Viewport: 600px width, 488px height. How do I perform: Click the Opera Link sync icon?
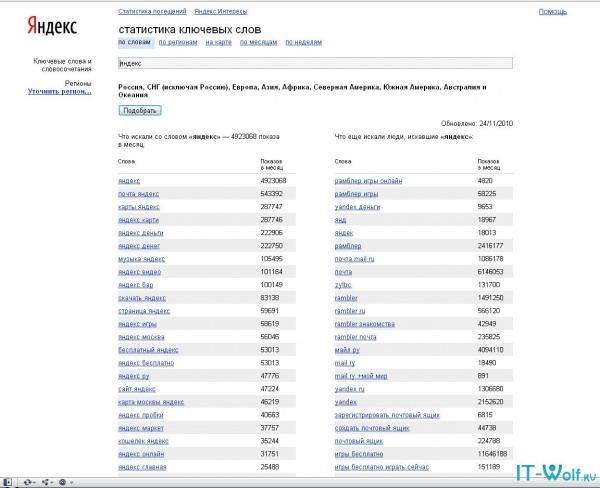[x=27, y=482]
